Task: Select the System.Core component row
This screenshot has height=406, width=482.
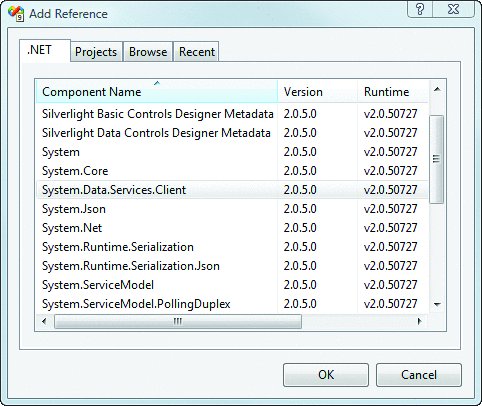Action: point(232,171)
